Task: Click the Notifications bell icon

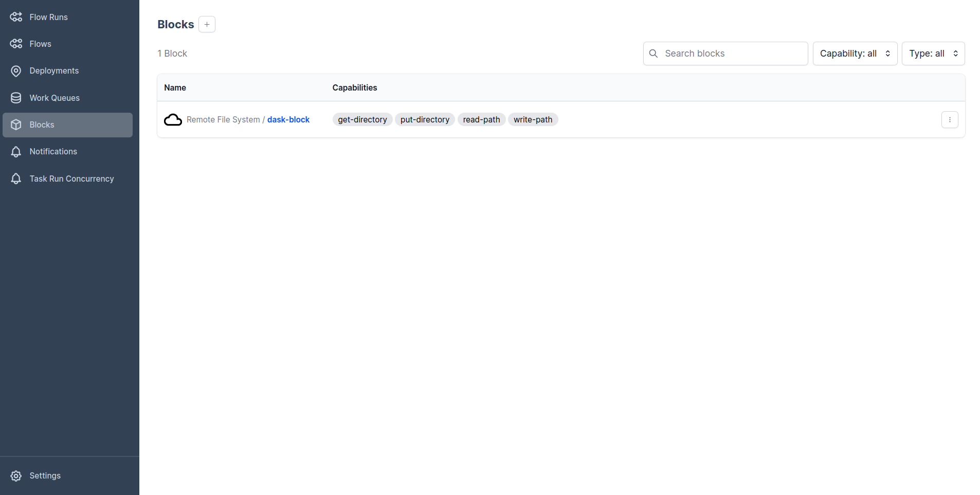Action: click(x=16, y=152)
